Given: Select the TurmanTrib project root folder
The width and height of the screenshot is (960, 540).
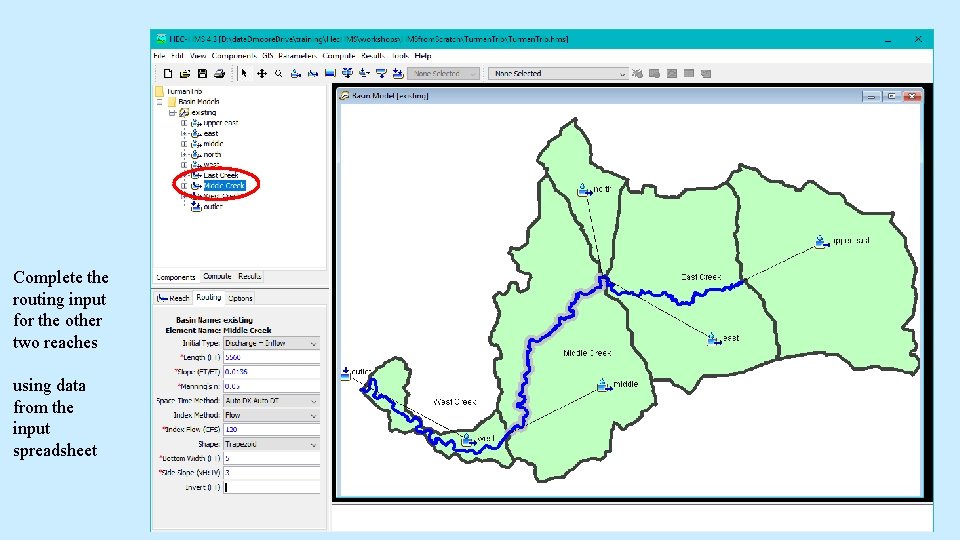Looking at the screenshot, I should 179,91.
